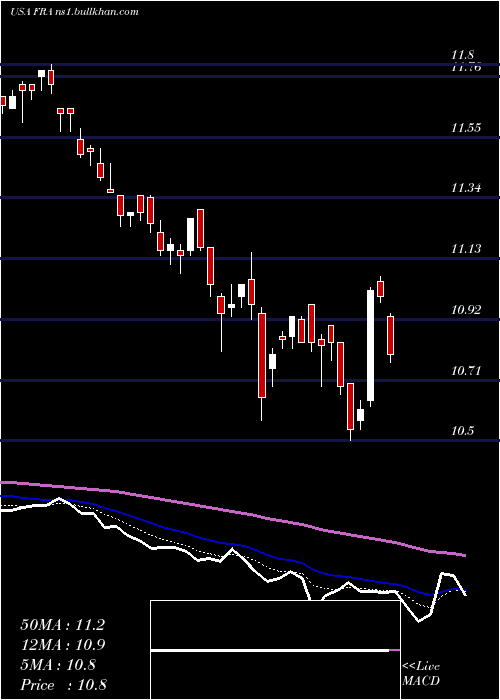Click the 12MA : 10.9 readout
Image resolution: width=500 pixels, height=700 pixels.
tap(63, 646)
